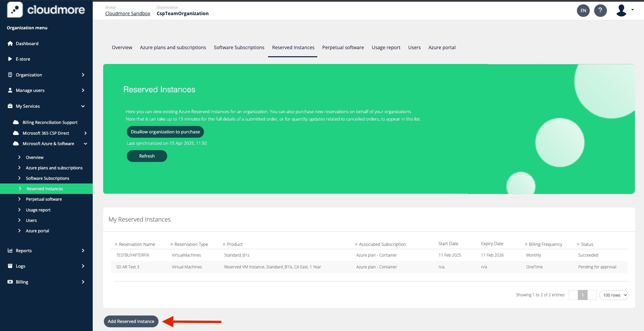Click Disallow organization to purchase
Screen dimensions: 644x331
[x=165, y=132]
